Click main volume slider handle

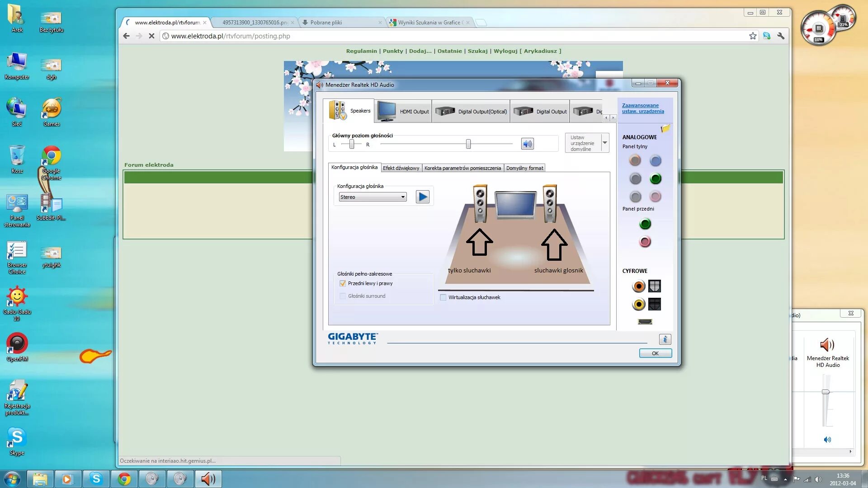tap(468, 144)
